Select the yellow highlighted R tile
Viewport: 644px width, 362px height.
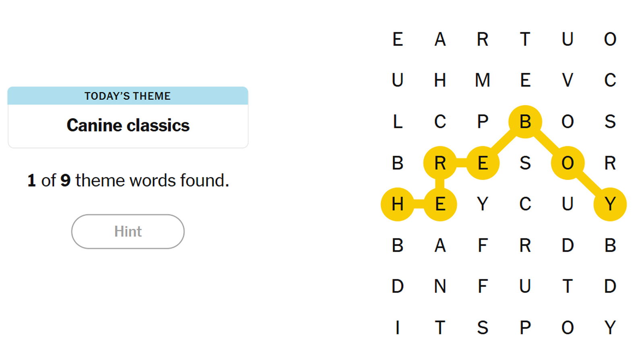tap(440, 163)
